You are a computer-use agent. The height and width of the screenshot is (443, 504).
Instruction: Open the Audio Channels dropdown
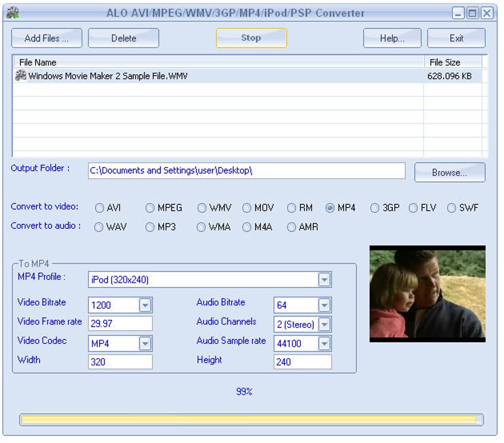point(324,324)
